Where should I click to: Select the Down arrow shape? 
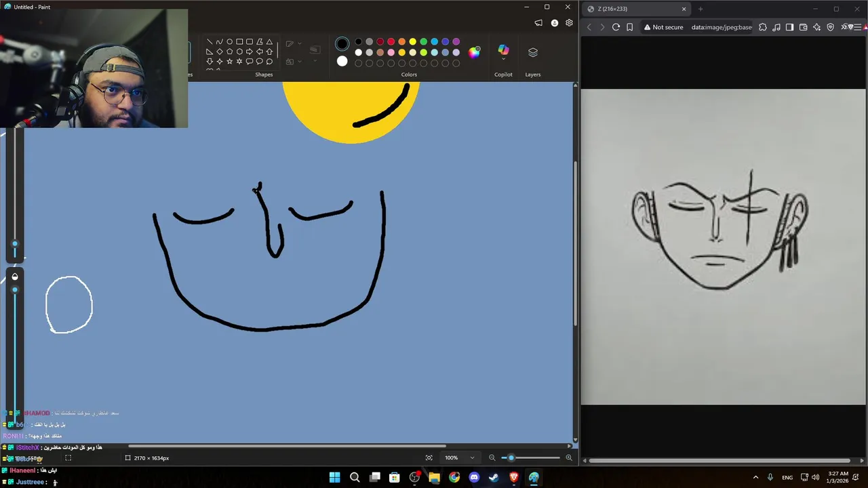tap(209, 62)
